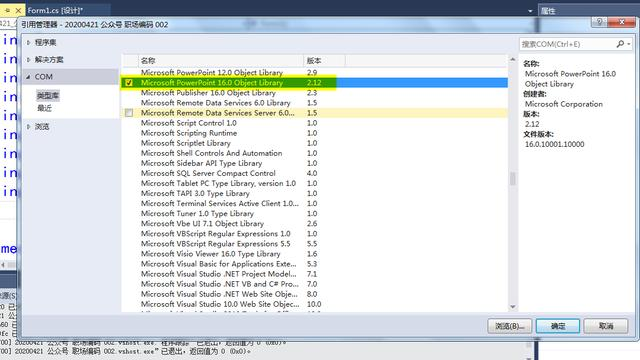This screenshot has height=360, width=640.
Task: Select Microsoft TAPI 3.0 Type Library row
Action: pyautogui.click(x=314, y=193)
